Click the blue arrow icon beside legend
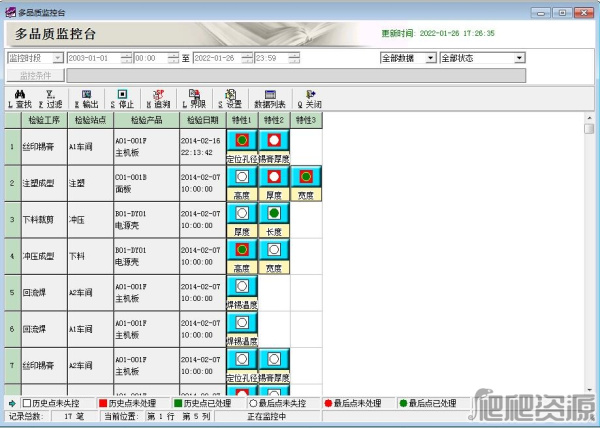The image size is (600, 428). (x=12, y=403)
